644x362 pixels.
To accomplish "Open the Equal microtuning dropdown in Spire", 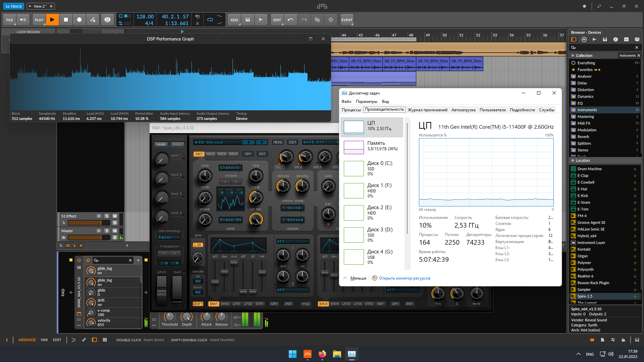I will 169,237.
